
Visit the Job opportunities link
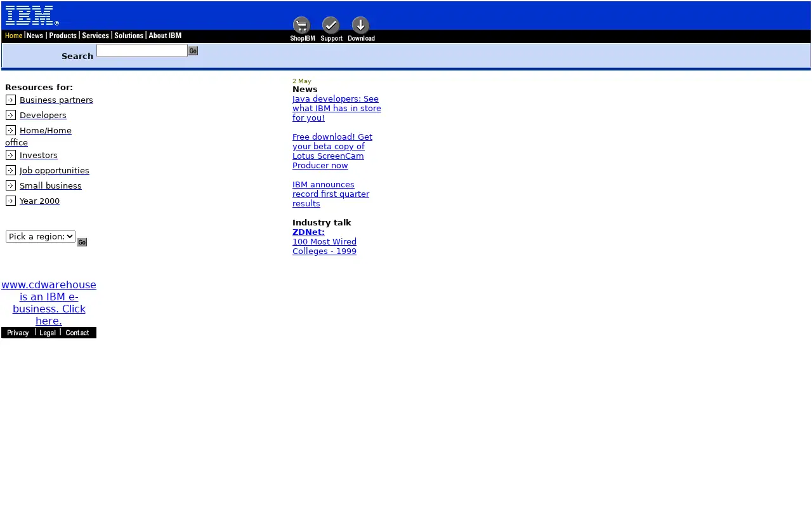(55, 170)
